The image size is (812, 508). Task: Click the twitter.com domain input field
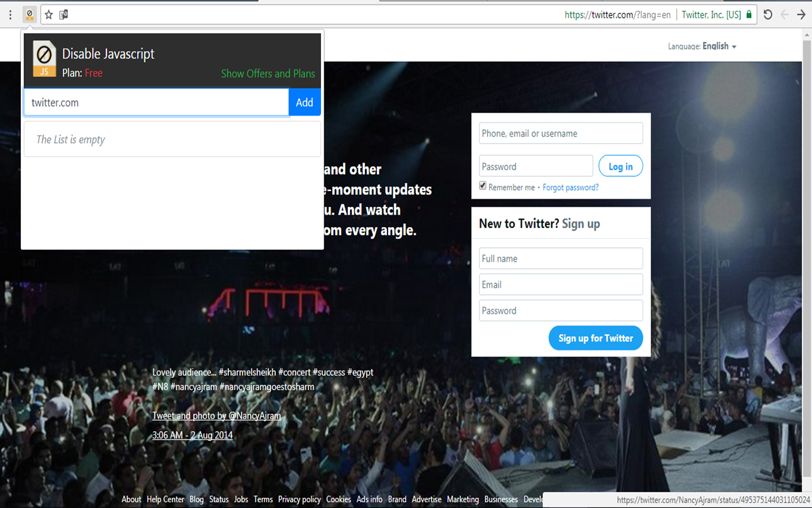click(156, 102)
